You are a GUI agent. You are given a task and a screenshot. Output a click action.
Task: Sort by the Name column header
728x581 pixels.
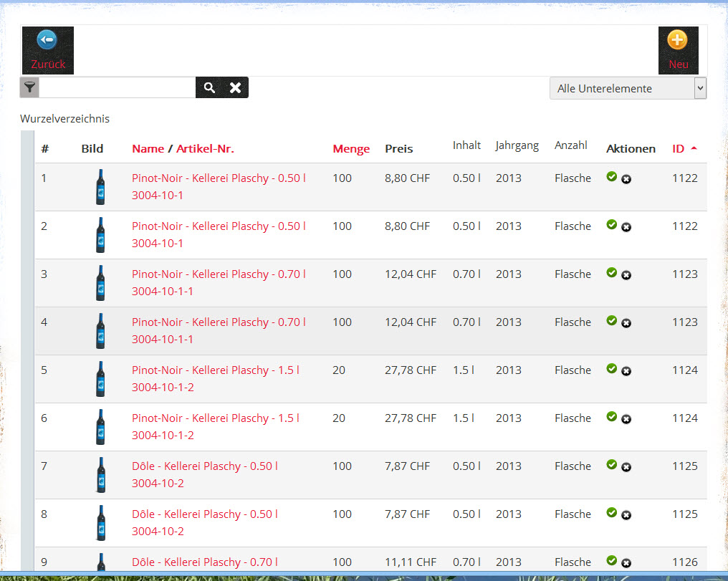[148, 148]
